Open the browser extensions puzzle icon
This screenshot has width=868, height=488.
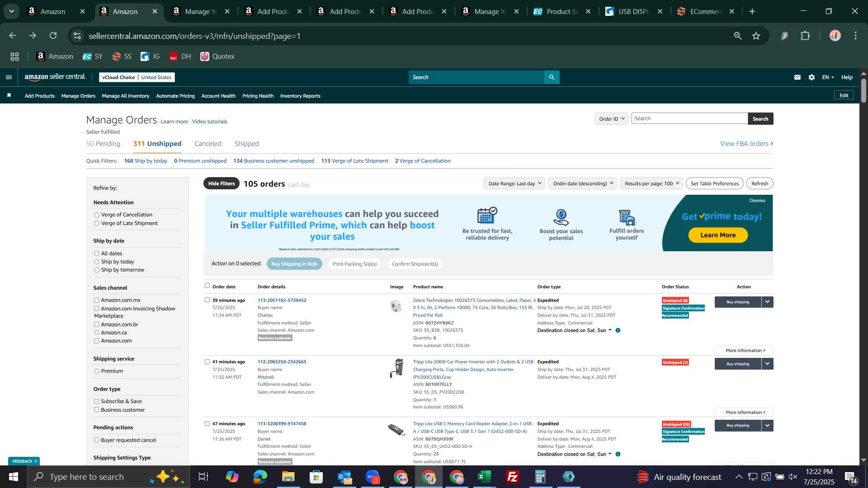tap(805, 36)
